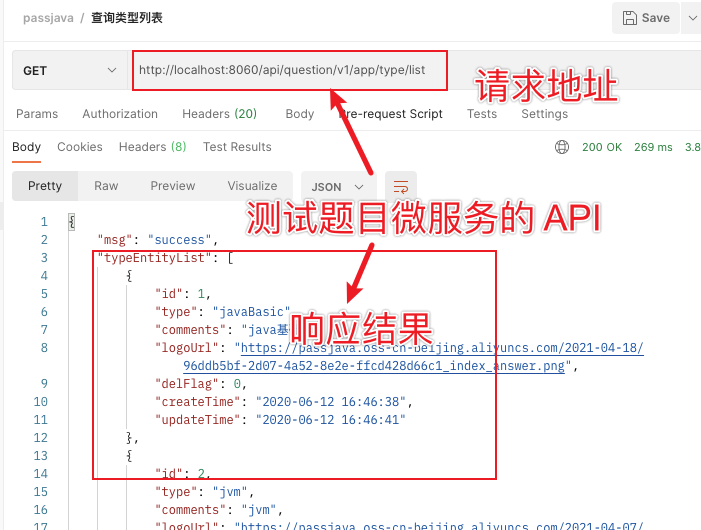The width and height of the screenshot is (701, 530).
Task: Expand the JSON format dropdown
Action: [338, 186]
